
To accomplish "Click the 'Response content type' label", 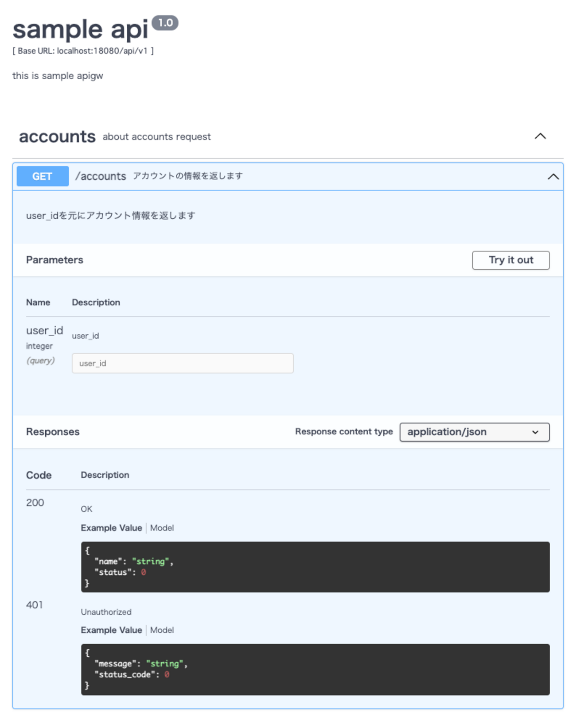I will 344,432.
